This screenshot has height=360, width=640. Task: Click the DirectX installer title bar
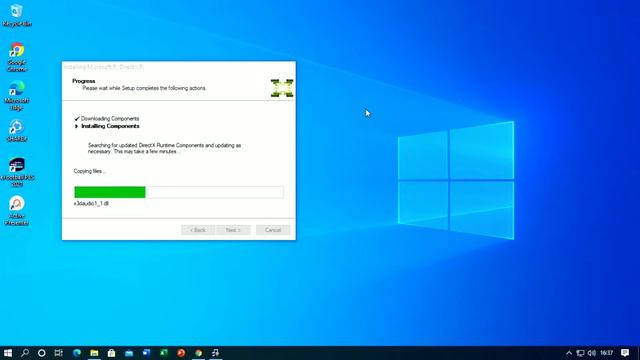179,67
